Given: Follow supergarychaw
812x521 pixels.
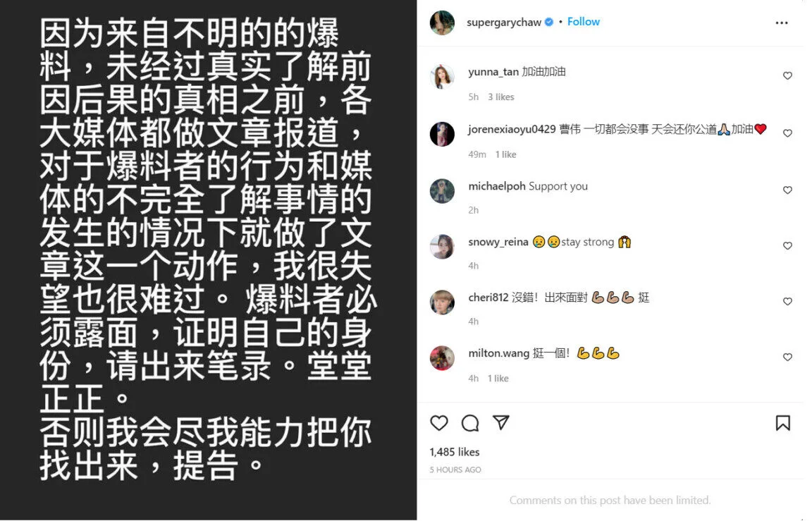Looking at the screenshot, I should 583,22.
